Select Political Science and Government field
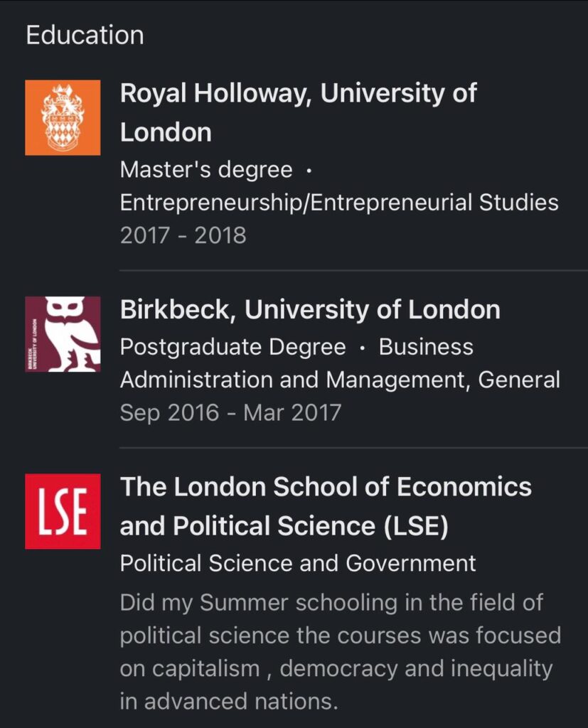The width and height of the screenshot is (588, 728). tap(298, 563)
